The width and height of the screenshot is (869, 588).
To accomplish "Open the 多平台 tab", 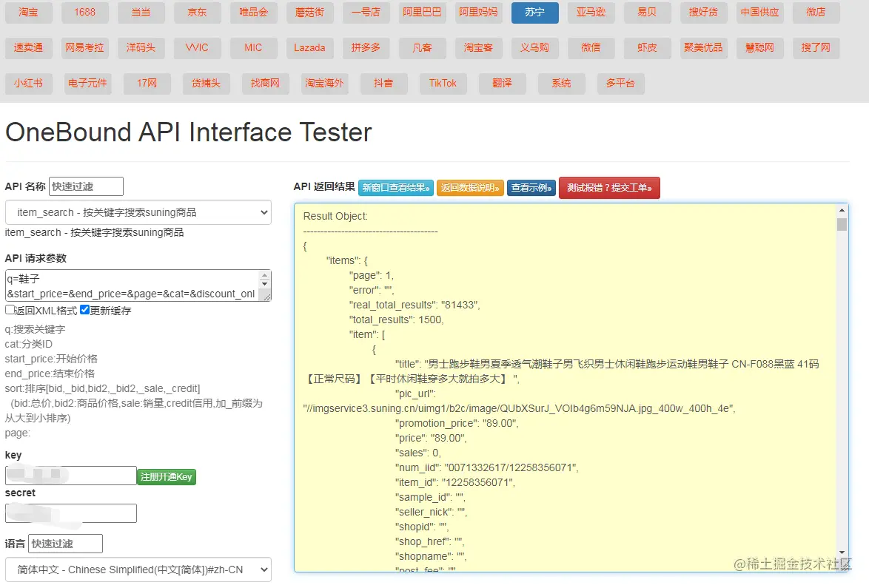I will pyautogui.click(x=620, y=83).
